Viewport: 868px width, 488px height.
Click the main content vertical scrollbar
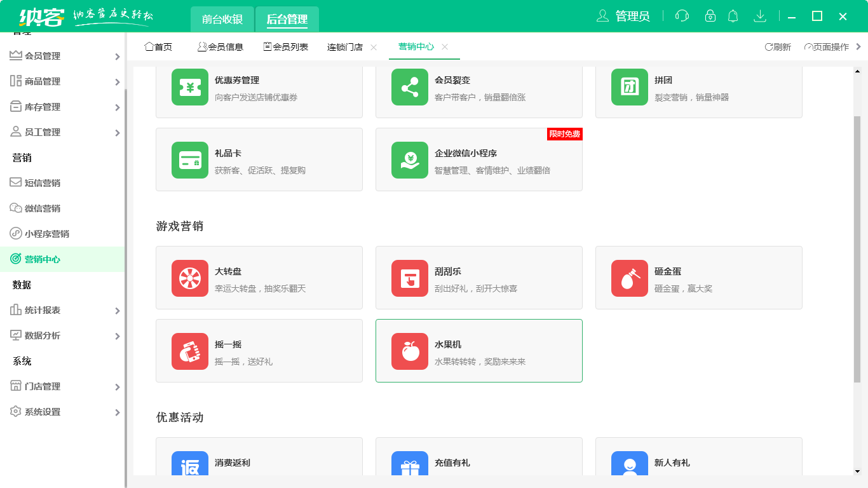857,248
